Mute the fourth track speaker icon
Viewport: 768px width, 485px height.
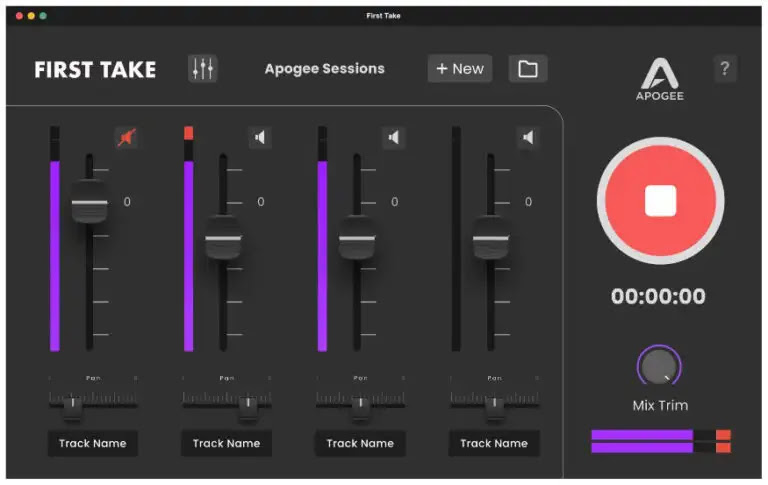[528, 138]
